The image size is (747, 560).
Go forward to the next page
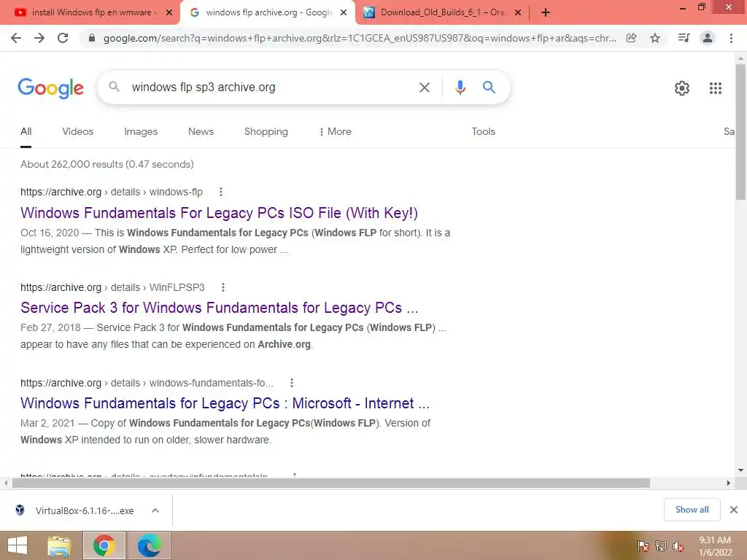pyautogui.click(x=39, y=38)
